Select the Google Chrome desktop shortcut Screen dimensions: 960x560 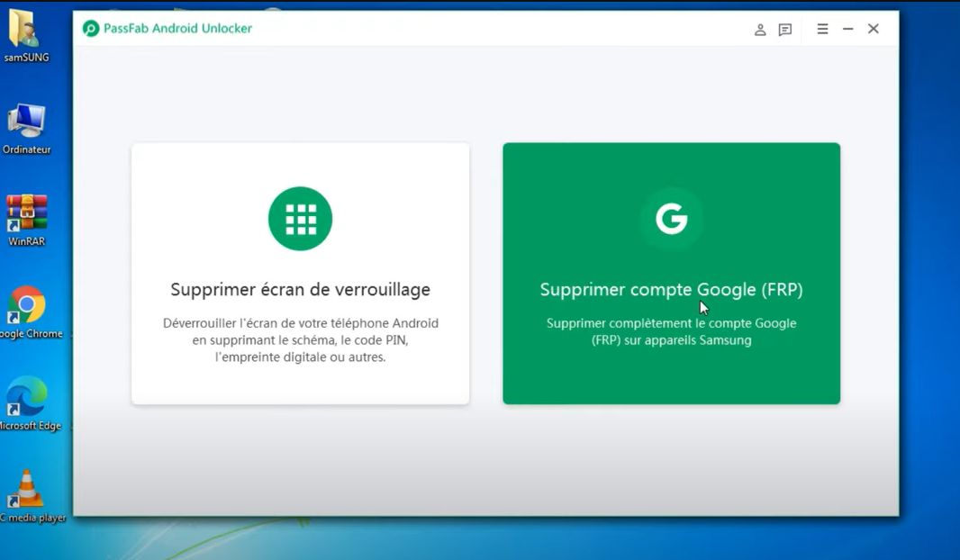29,312
